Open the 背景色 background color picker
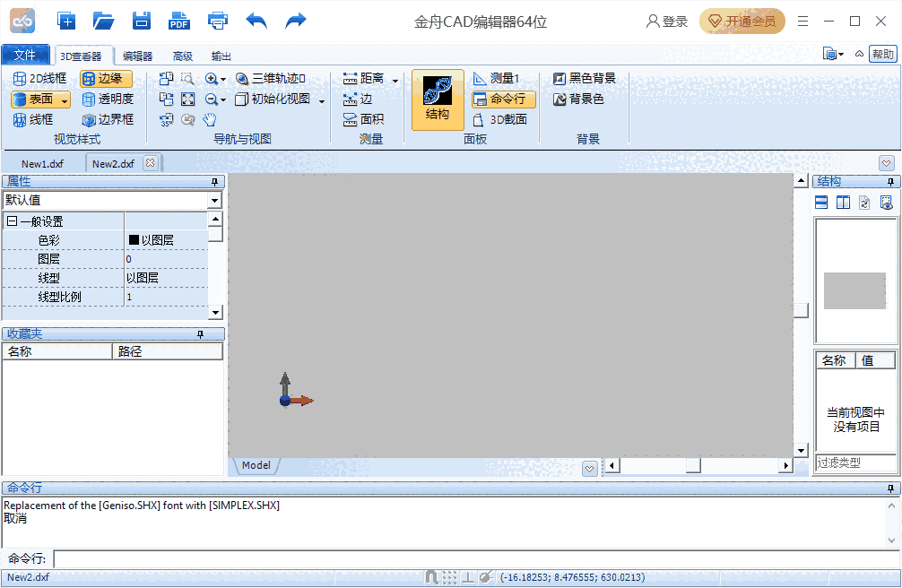This screenshot has height=588, width=902. (x=578, y=99)
